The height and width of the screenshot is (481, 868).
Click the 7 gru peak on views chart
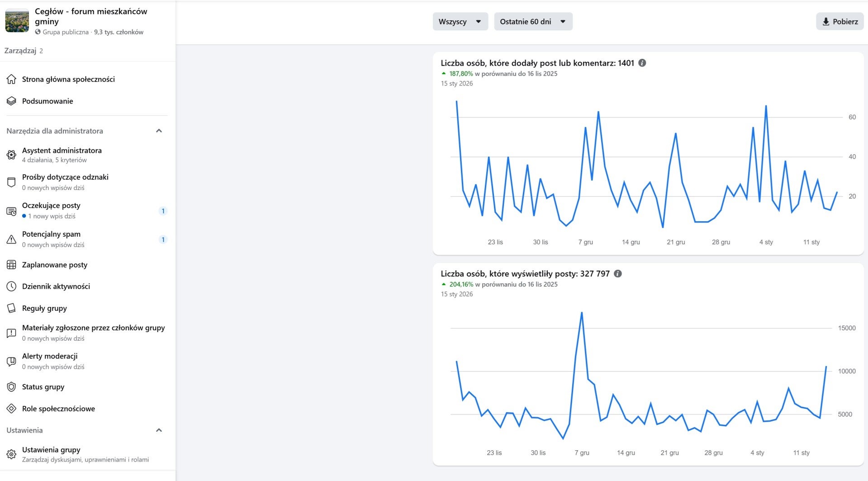coord(582,313)
